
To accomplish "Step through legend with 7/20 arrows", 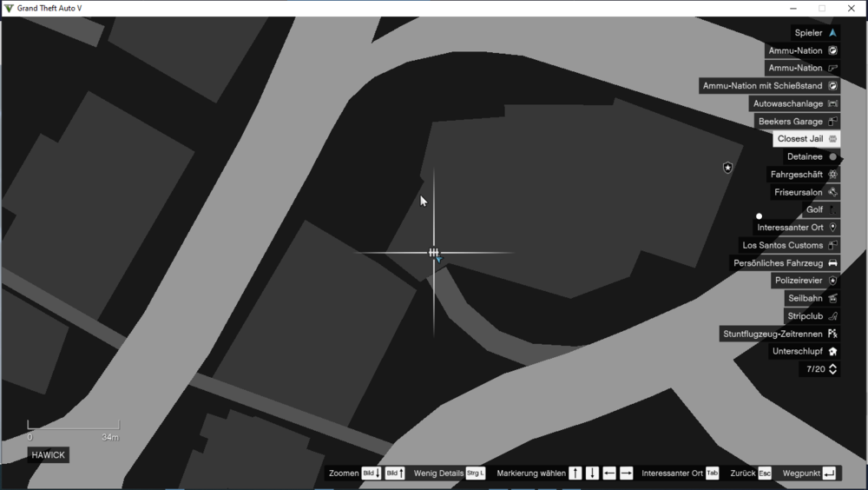I will tap(832, 369).
